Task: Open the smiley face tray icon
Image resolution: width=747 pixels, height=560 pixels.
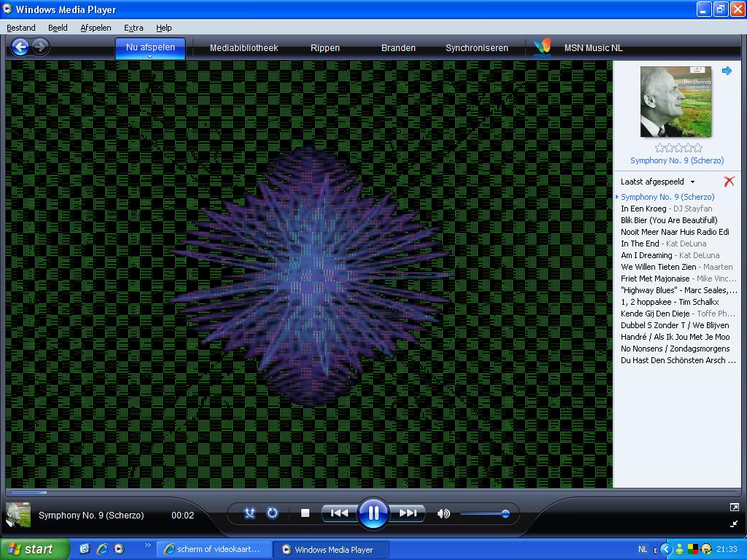Action: (706, 550)
